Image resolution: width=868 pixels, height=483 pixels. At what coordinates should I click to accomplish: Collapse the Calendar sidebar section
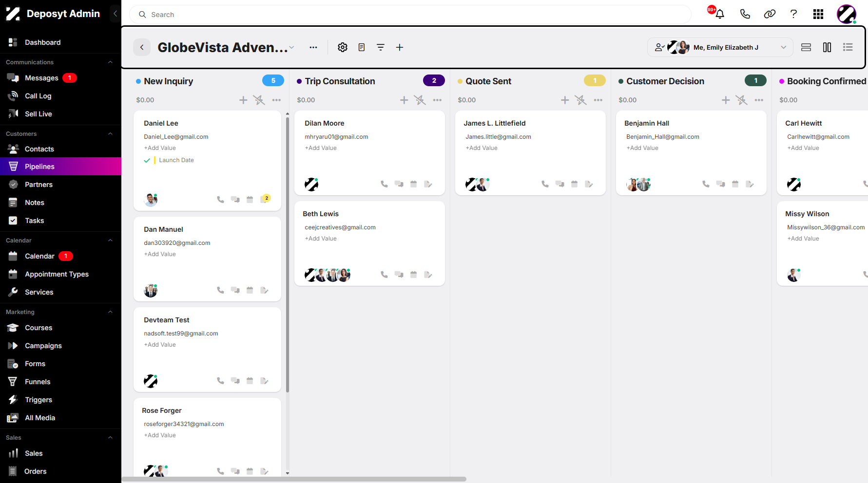(x=110, y=240)
